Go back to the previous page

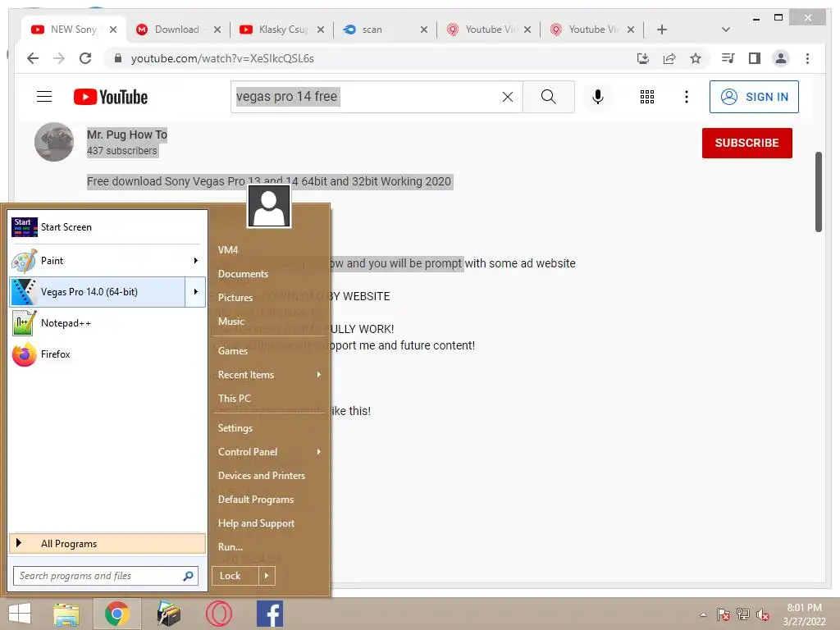33,58
